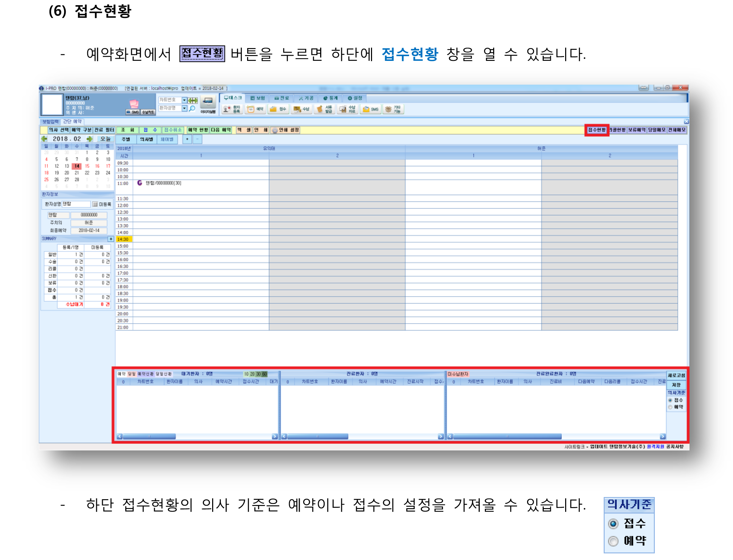This screenshot has height=560, width=733.
Task: Open the 수납자료 chart icon
Action: pos(347,109)
